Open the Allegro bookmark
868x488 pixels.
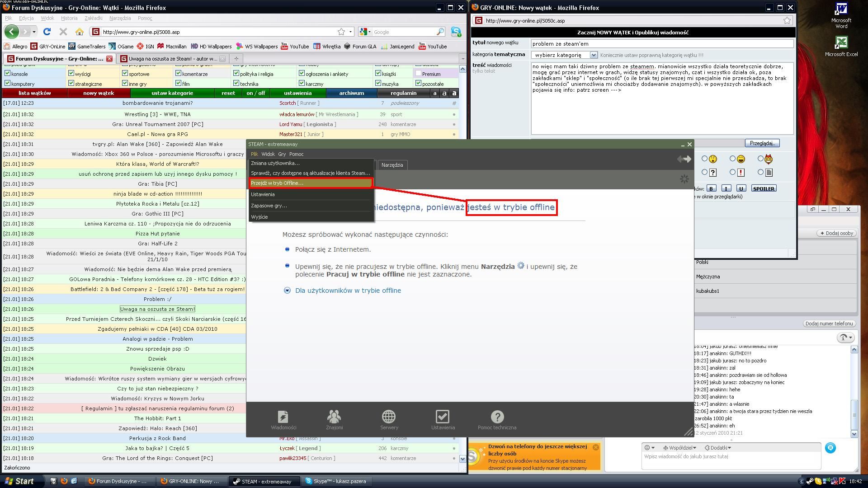(x=16, y=46)
